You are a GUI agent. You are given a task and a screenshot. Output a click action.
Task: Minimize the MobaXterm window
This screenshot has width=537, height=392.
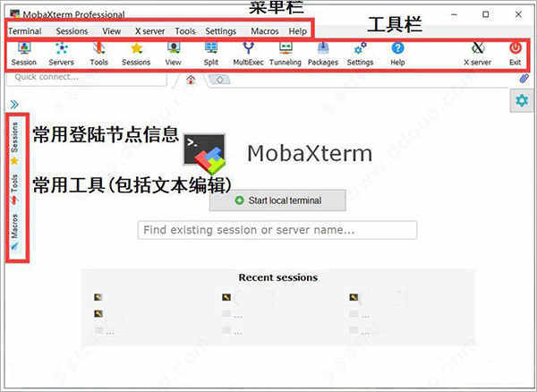click(x=454, y=14)
